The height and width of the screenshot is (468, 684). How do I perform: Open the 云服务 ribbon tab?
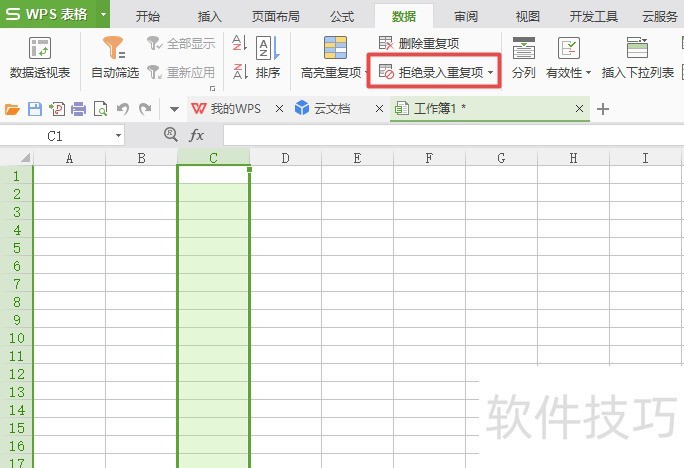[x=660, y=17]
